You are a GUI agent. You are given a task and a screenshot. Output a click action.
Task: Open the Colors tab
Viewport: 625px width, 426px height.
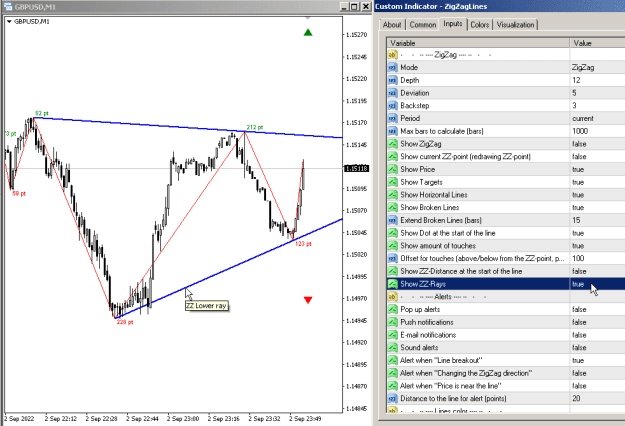click(x=480, y=25)
